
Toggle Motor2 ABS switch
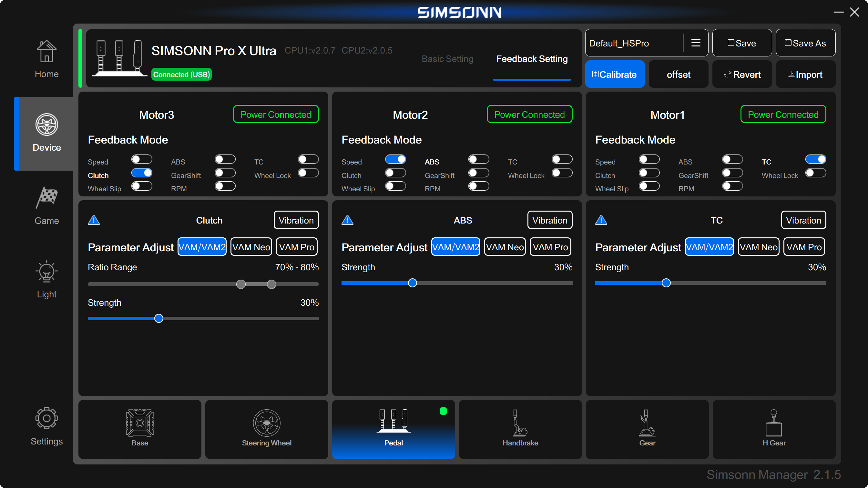click(479, 159)
